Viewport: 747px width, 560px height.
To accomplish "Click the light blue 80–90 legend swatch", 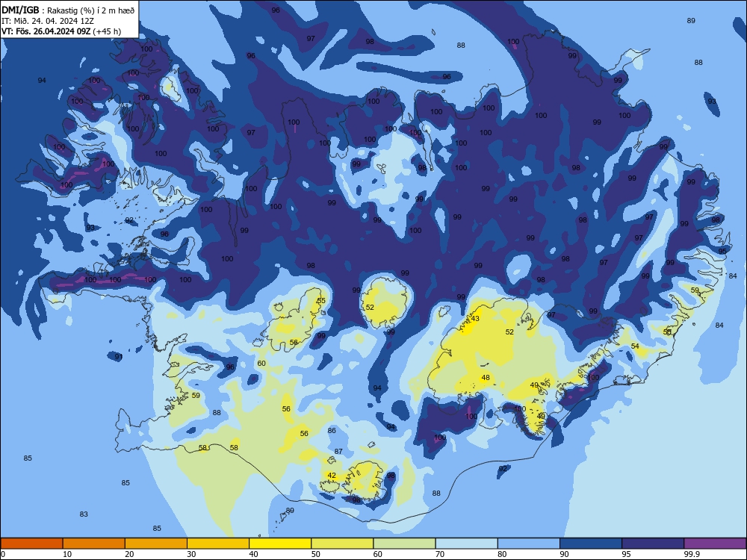I will (x=529, y=544).
